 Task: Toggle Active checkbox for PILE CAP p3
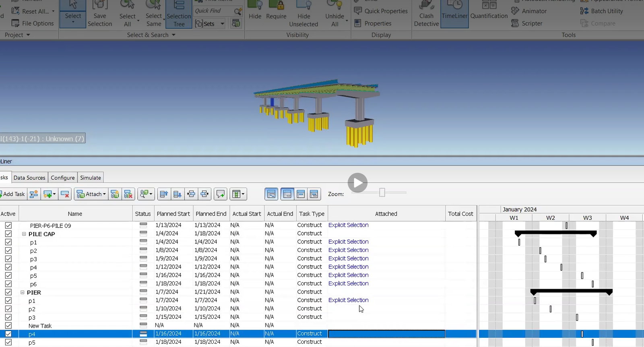8,259
